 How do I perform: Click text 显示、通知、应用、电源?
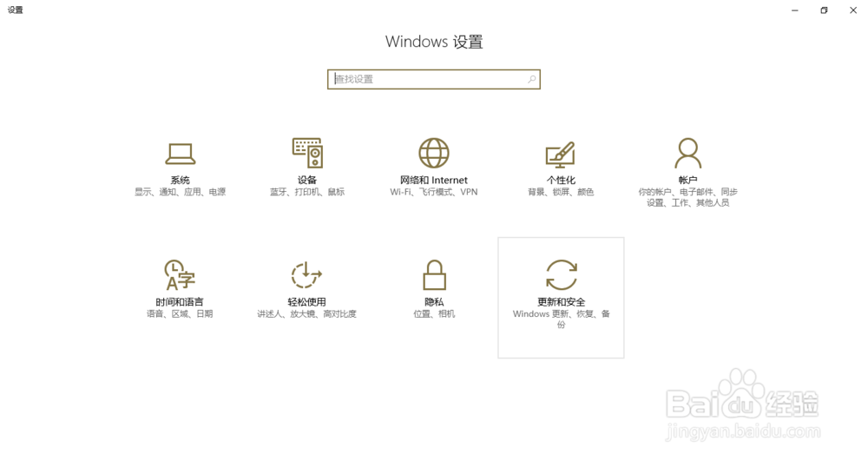(x=180, y=192)
